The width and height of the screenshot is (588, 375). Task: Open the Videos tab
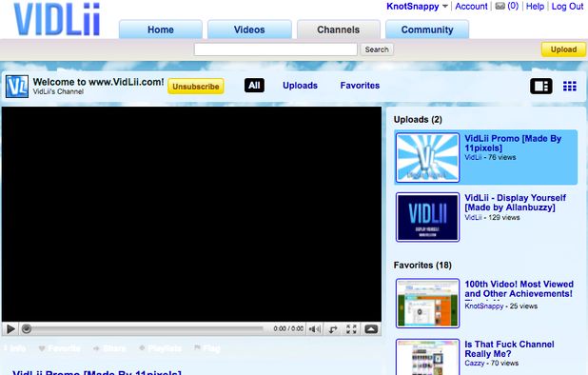point(249,30)
